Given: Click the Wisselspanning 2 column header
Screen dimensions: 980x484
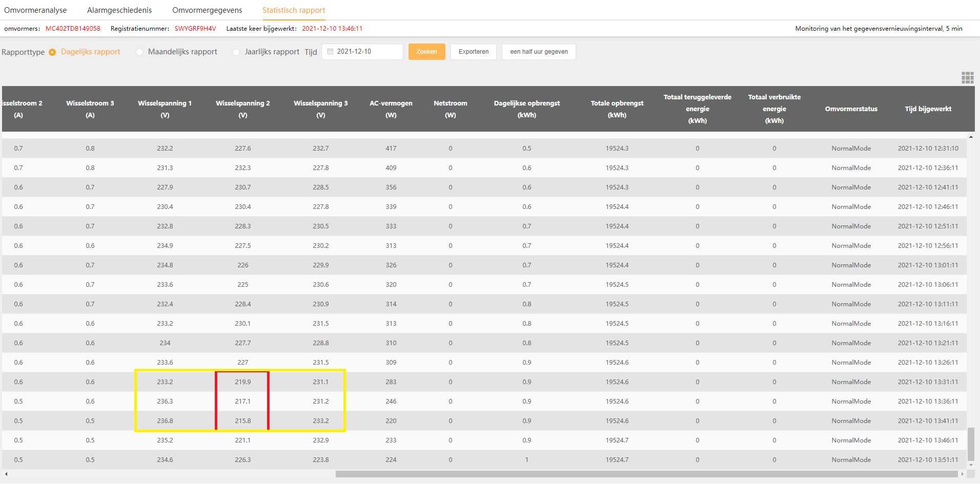Looking at the screenshot, I should pyautogui.click(x=243, y=109).
